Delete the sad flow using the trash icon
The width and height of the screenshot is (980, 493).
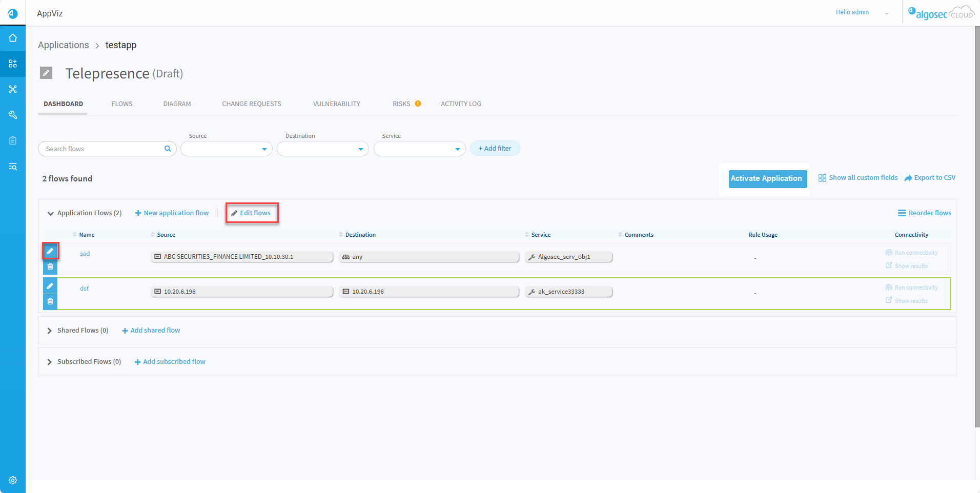(50, 266)
